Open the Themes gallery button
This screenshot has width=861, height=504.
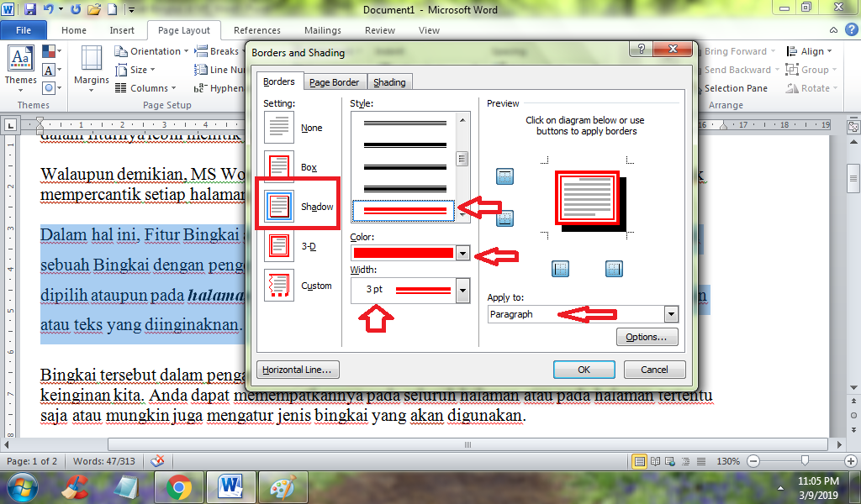(x=21, y=69)
